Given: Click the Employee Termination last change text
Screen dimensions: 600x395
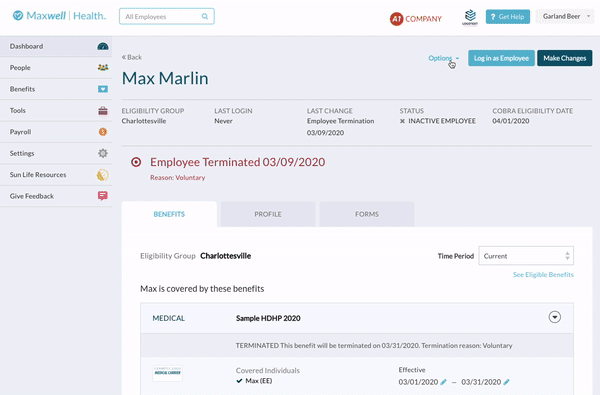Looking at the screenshot, I should pos(340,121).
